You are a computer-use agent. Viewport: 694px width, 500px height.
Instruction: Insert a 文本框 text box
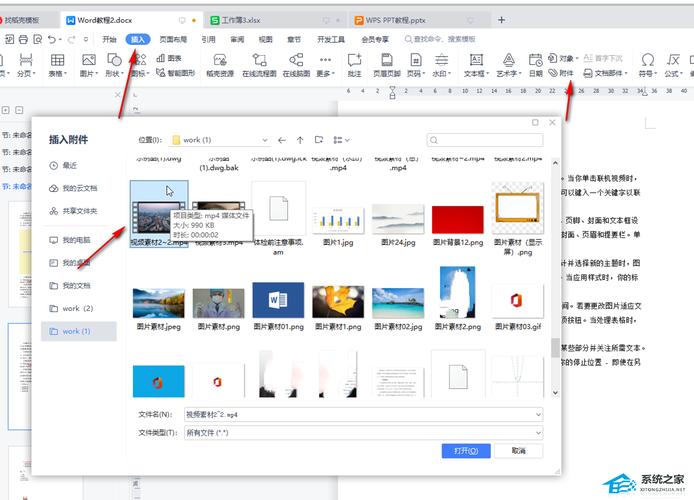pos(474,65)
